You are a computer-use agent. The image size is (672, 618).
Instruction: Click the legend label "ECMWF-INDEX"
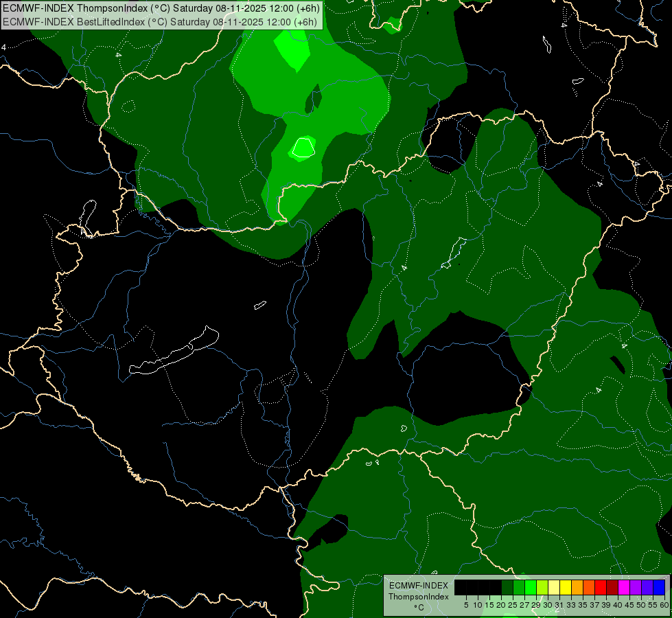419,586
